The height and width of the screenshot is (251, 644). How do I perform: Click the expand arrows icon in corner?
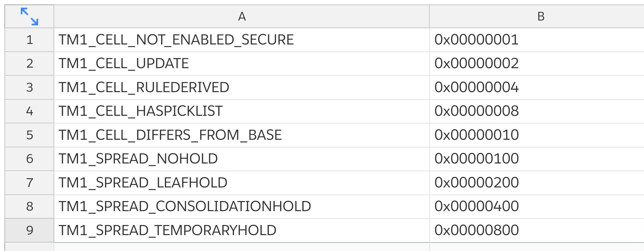click(29, 16)
